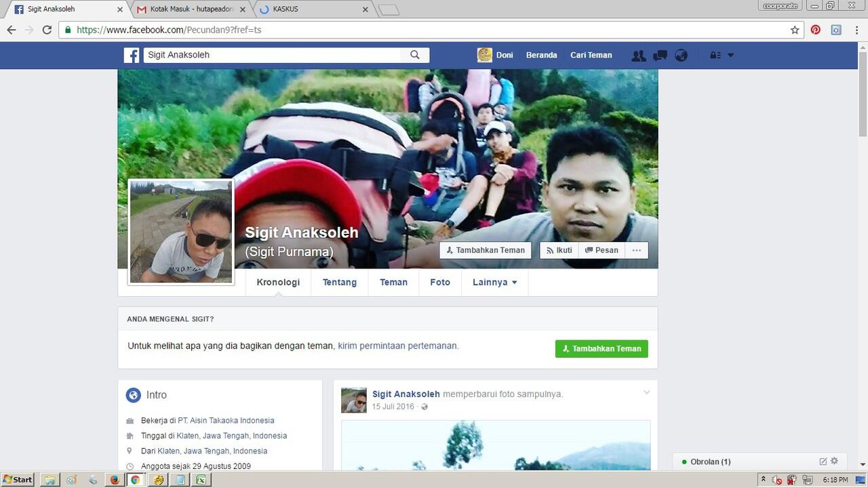Close the KASKUS tab

click(365, 9)
